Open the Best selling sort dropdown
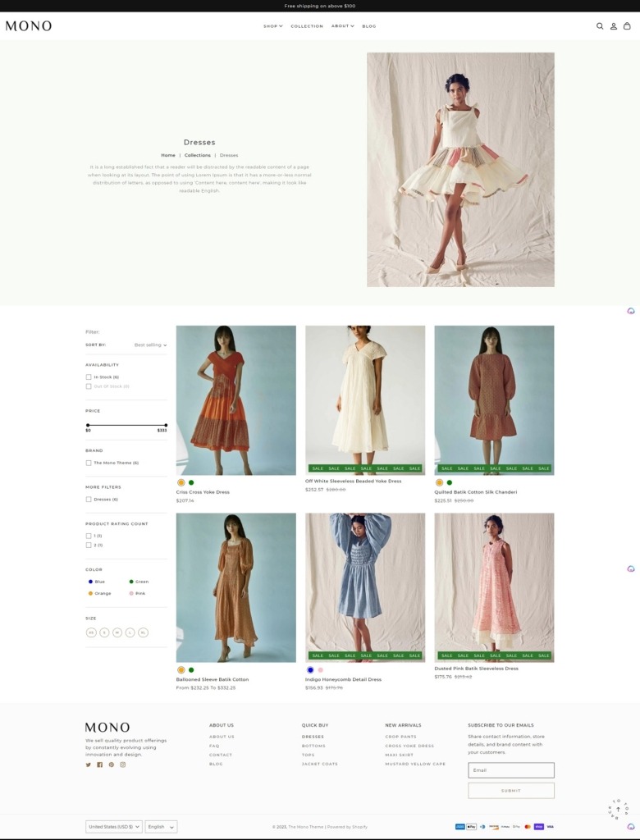Image resolution: width=640 pixels, height=840 pixels. (x=150, y=345)
